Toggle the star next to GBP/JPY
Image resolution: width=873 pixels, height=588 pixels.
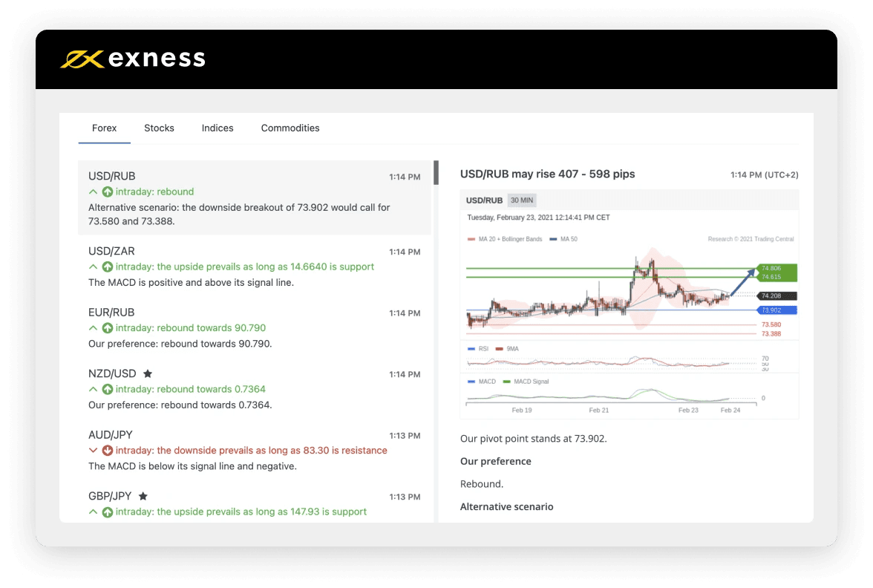click(x=143, y=496)
